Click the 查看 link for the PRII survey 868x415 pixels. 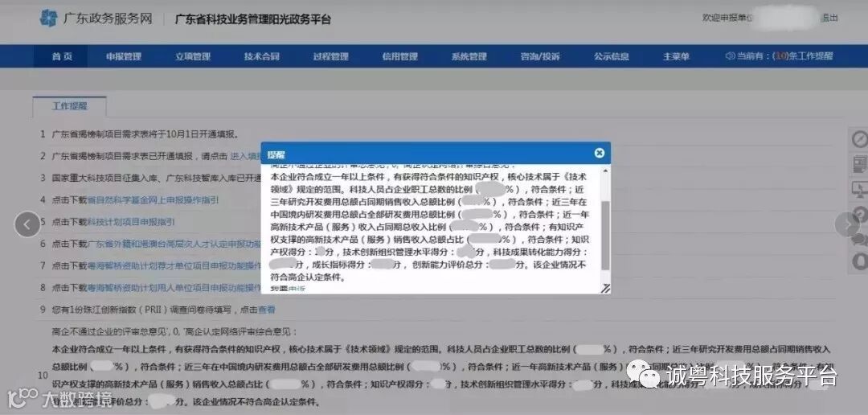click(267, 310)
